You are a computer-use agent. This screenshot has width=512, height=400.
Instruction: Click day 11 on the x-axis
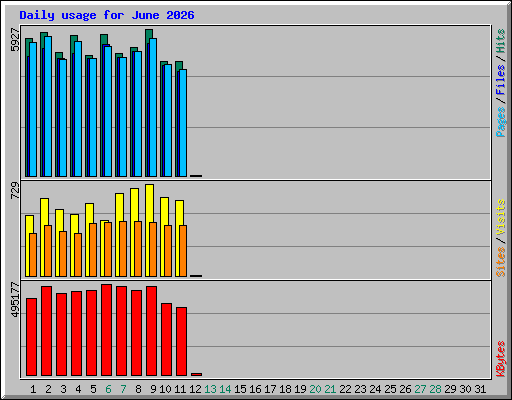click(180, 389)
